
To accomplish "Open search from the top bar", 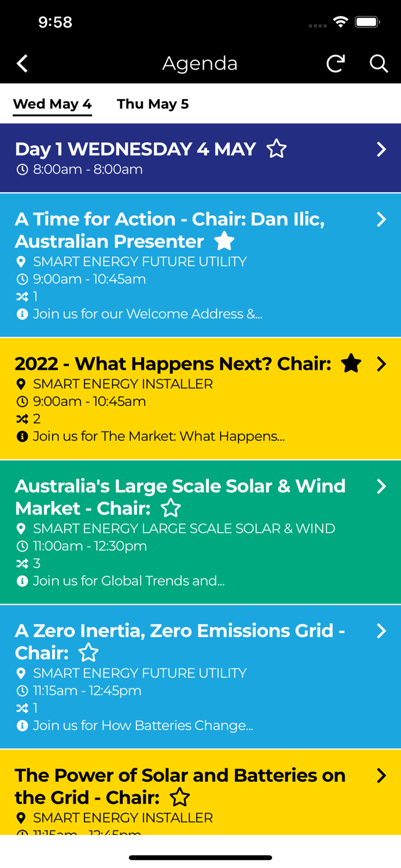I will [x=379, y=63].
